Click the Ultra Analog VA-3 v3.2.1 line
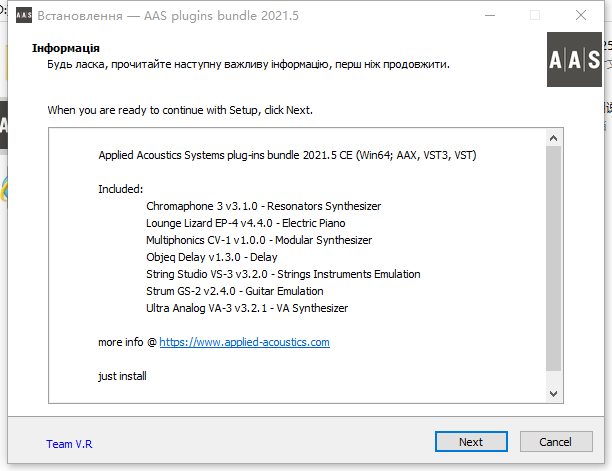The image size is (612, 471). pyautogui.click(x=247, y=308)
